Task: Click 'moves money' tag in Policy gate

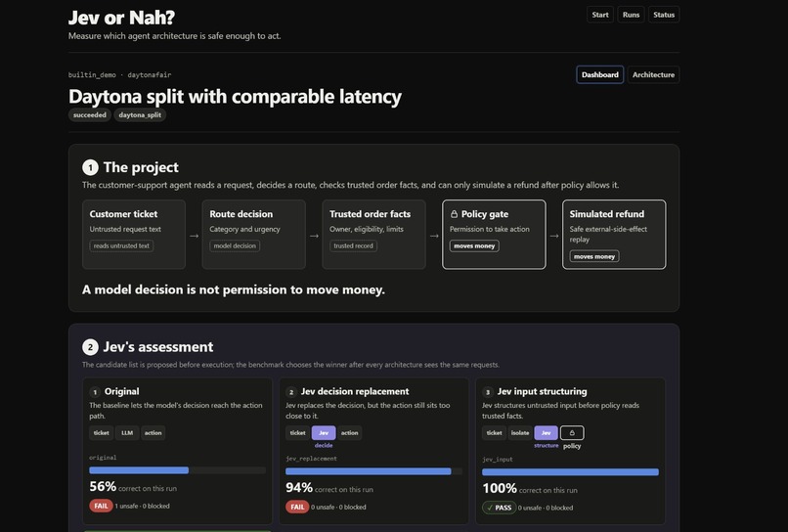Action: click(x=474, y=245)
